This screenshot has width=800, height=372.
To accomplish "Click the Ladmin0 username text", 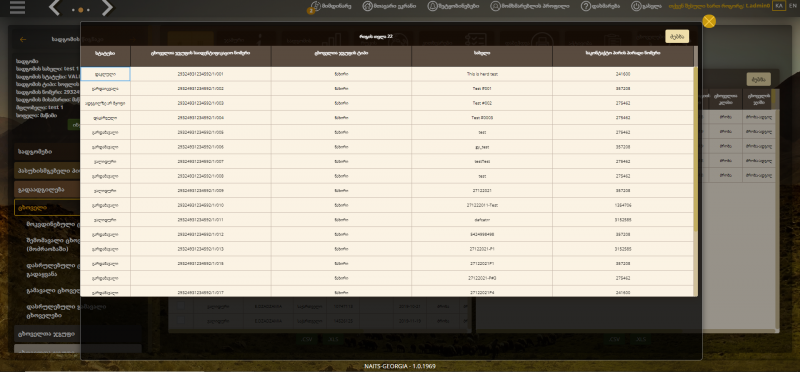I will coord(757,6).
